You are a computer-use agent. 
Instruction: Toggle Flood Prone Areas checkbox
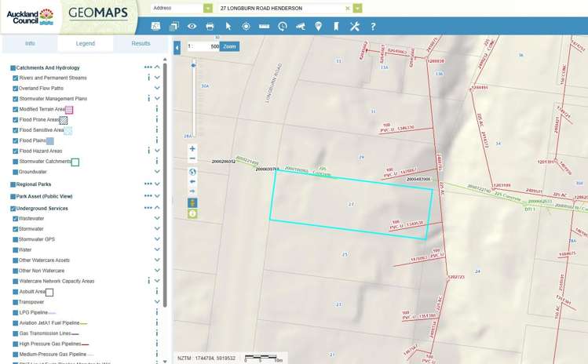click(x=16, y=120)
